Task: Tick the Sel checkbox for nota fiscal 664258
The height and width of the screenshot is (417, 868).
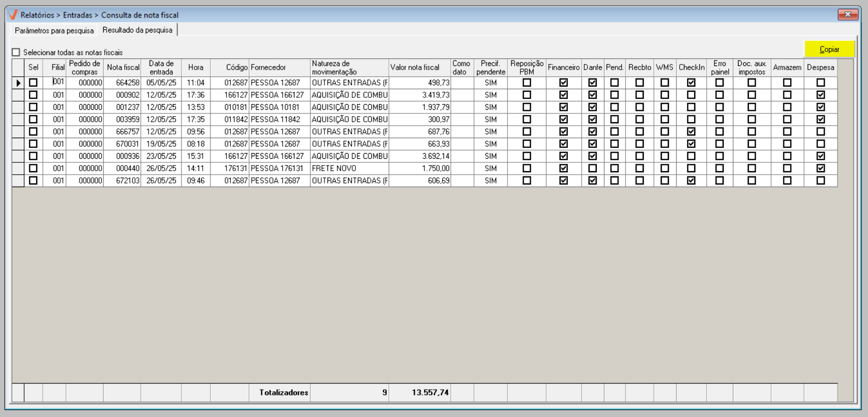Action: [x=34, y=82]
